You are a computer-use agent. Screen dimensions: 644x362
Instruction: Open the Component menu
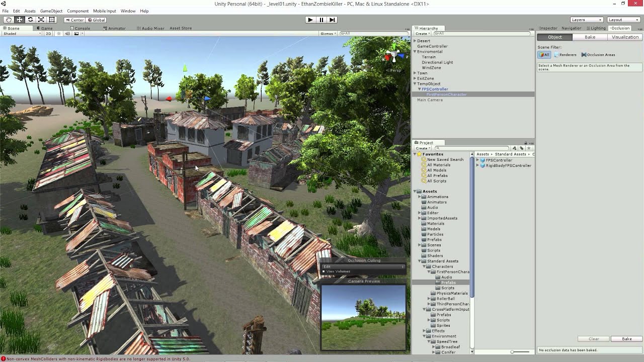77,11
